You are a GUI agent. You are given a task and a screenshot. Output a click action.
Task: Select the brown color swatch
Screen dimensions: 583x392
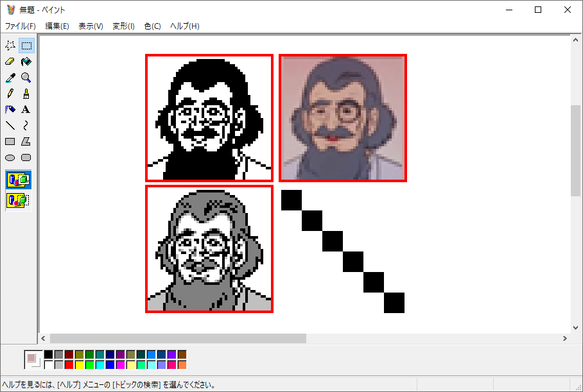[x=182, y=355]
